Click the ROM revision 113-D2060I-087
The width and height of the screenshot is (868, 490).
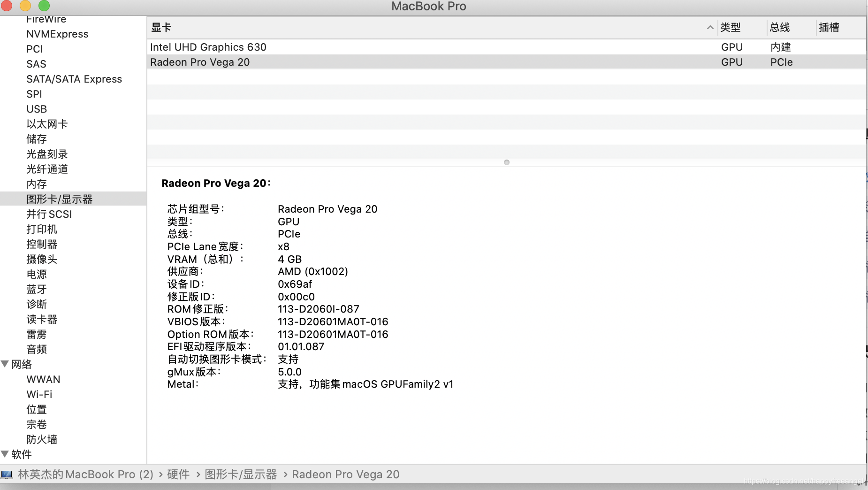[x=319, y=309]
